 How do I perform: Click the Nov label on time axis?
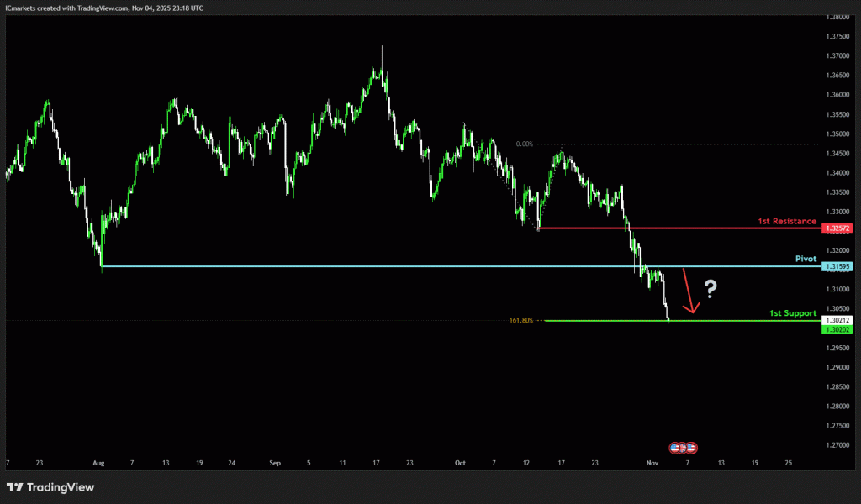pyautogui.click(x=653, y=463)
